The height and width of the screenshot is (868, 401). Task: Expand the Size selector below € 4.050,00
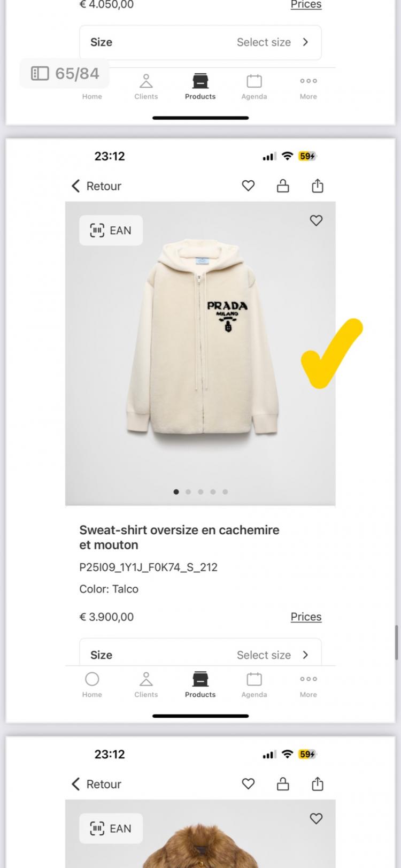tap(200, 42)
